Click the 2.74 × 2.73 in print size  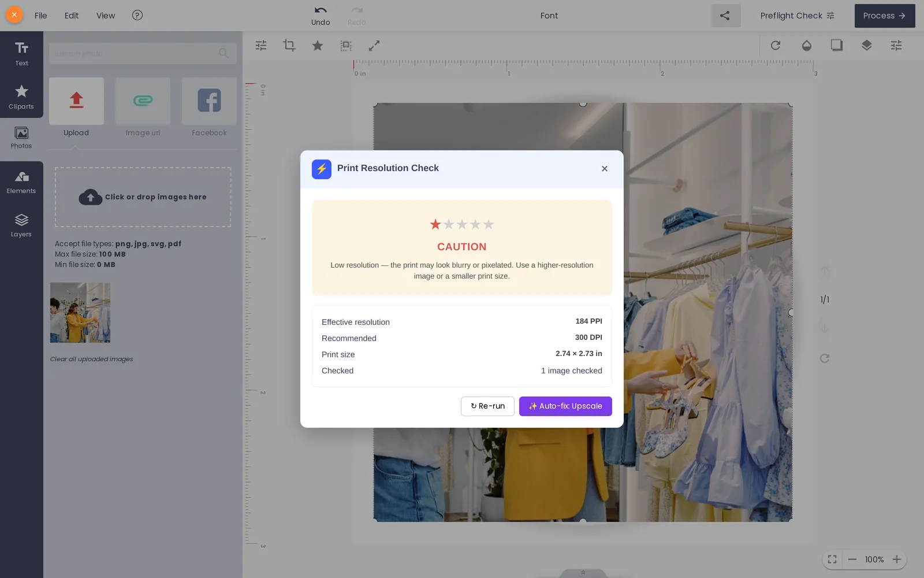(x=579, y=354)
